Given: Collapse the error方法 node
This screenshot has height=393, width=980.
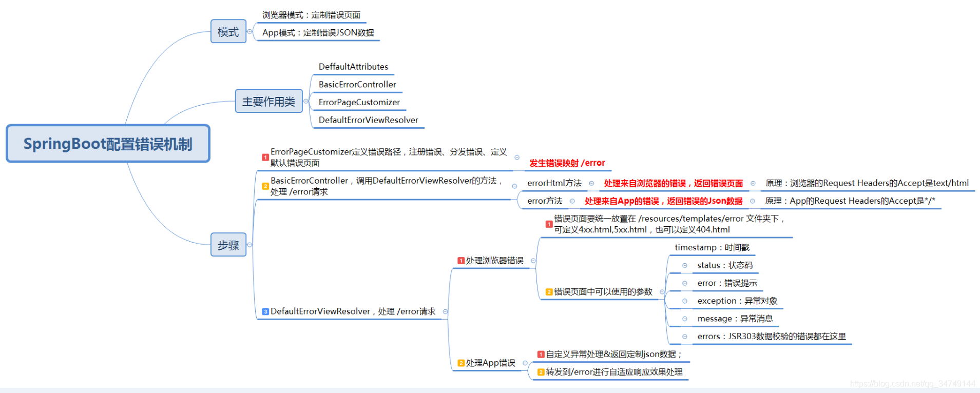Looking at the screenshot, I should pos(572,201).
